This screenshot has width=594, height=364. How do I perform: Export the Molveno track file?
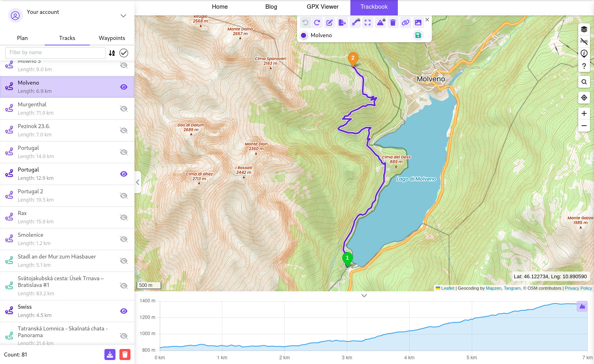(x=342, y=23)
